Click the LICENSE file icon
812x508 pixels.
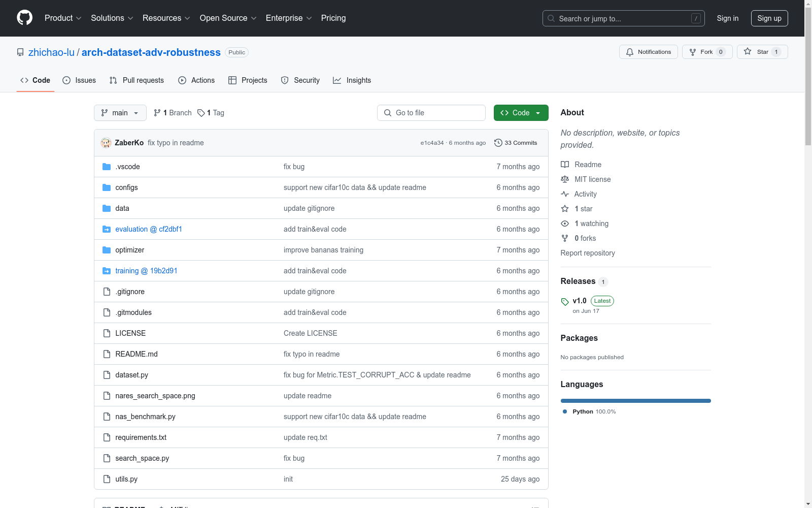tap(107, 333)
